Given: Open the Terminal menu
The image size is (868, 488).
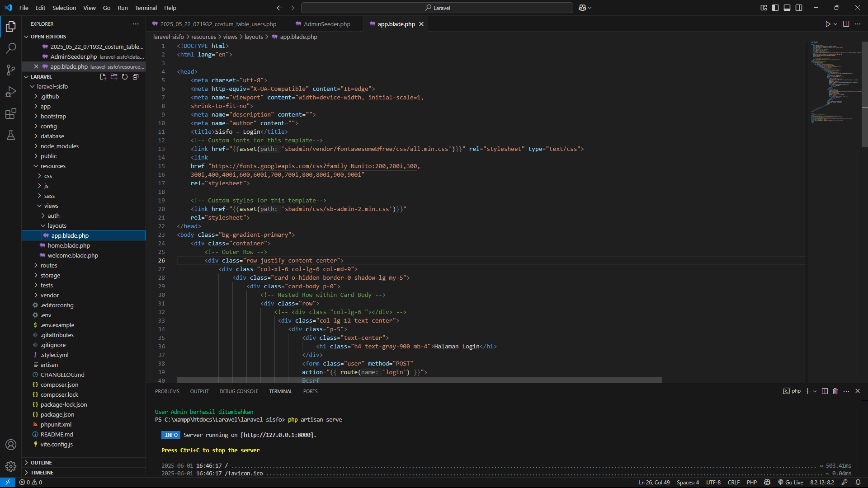Looking at the screenshot, I should (x=146, y=8).
